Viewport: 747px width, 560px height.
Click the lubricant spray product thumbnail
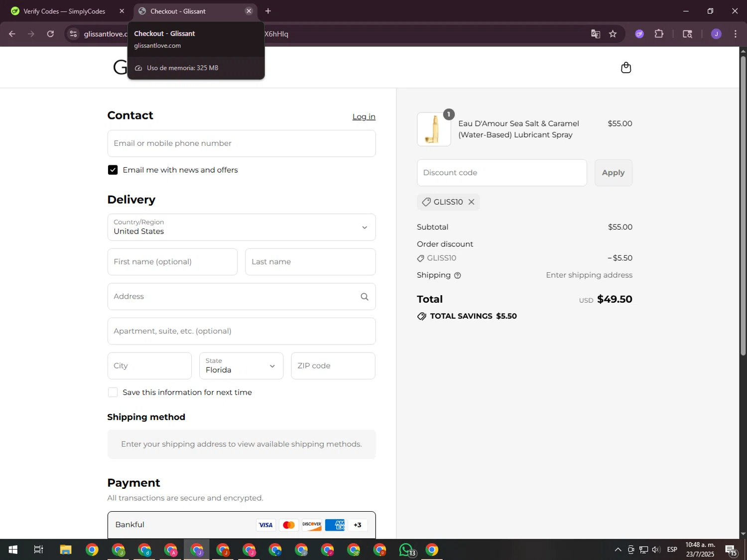(x=434, y=129)
